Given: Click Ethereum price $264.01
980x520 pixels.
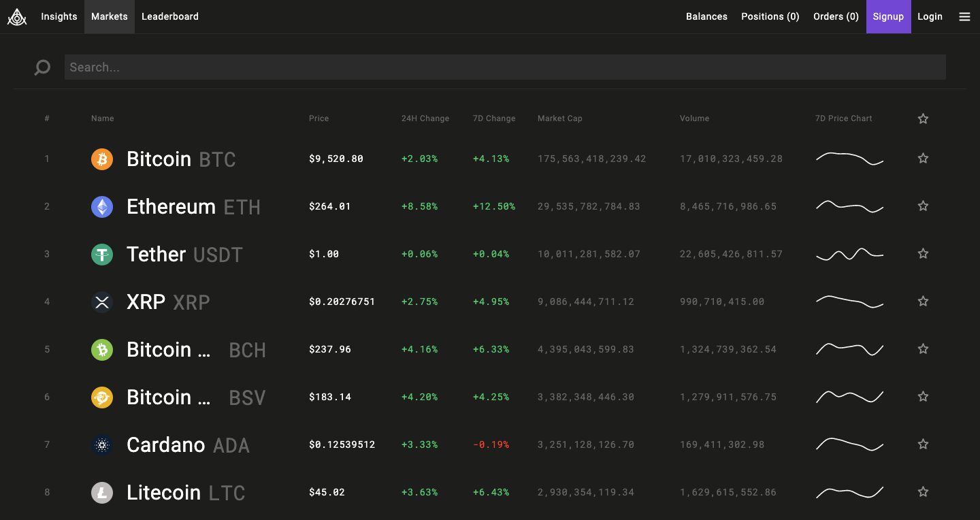Looking at the screenshot, I should [330, 206].
